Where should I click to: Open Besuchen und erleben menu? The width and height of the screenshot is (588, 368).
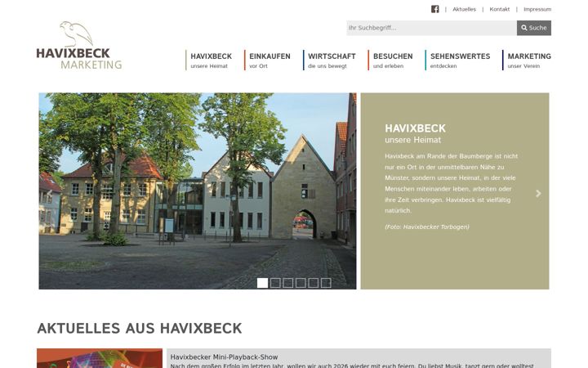coord(390,60)
